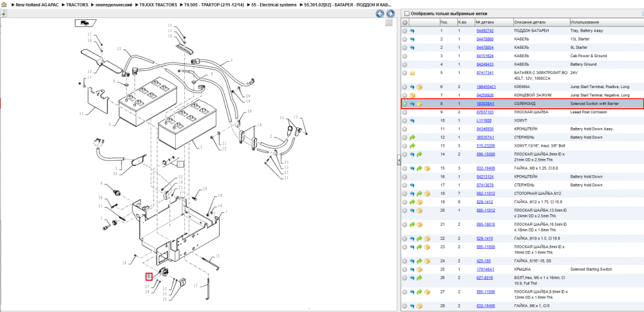Select 'Leaad Post Corrosion' usage cell
Viewport: 644px width, 312px height.
[588, 112]
